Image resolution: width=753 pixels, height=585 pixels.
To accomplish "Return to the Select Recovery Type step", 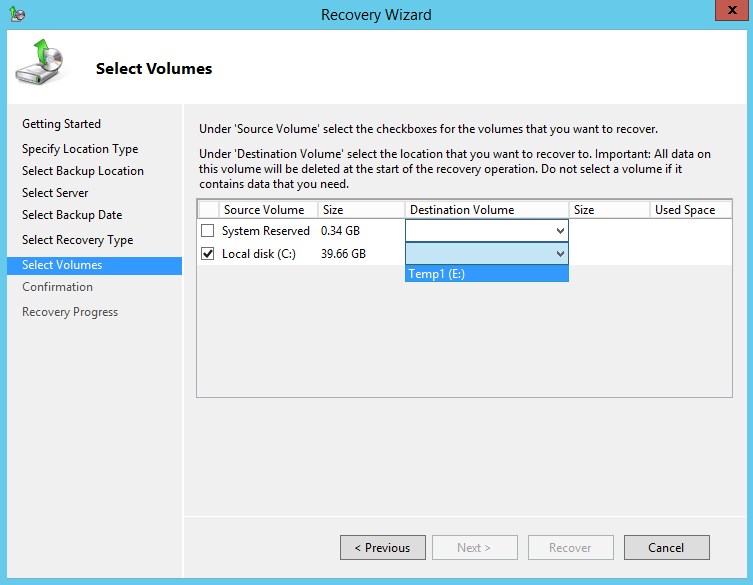I will tap(77, 240).
